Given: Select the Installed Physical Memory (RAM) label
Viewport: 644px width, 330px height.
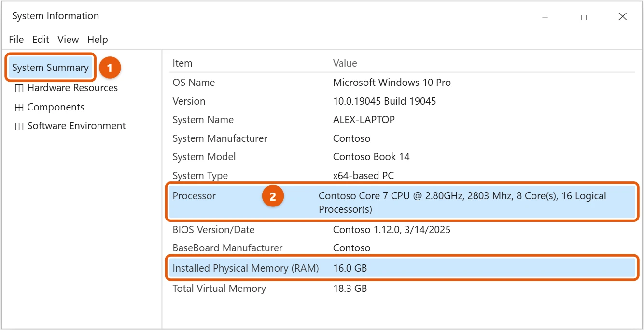Looking at the screenshot, I should pos(246,268).
